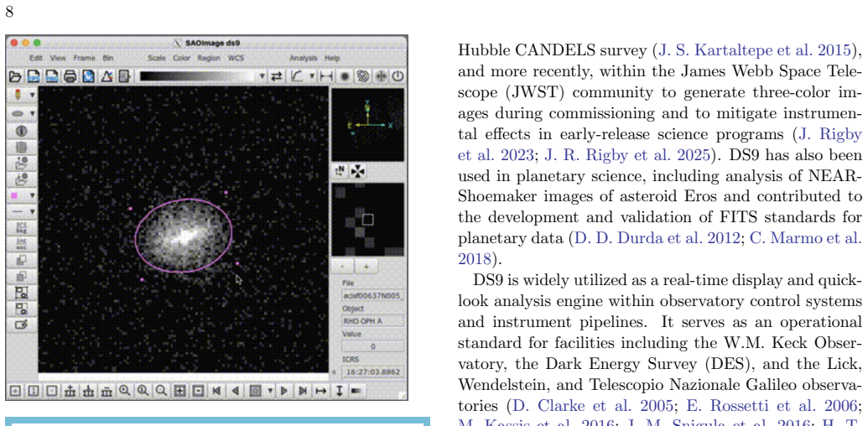The width and height of the screenshot is (868, 426).
Task: Click the zoom to 1 magnifier icon
Action: (x=143, y=391)
